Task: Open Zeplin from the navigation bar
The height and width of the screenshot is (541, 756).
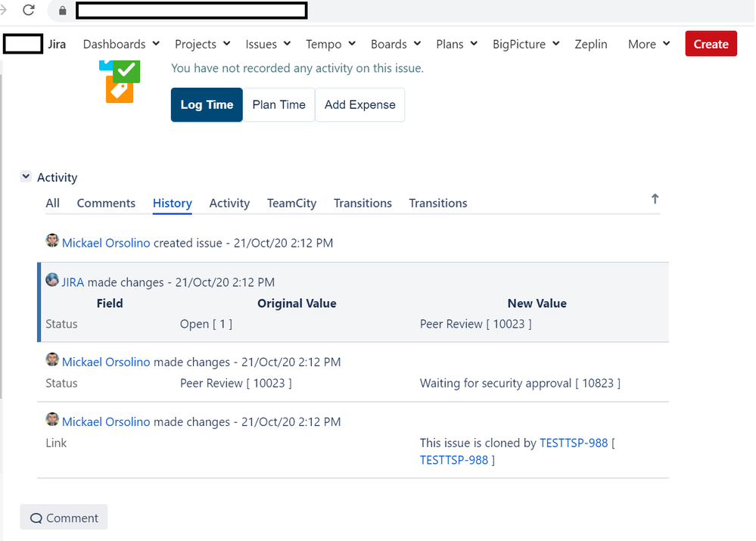Action: (x=590, y=44)
